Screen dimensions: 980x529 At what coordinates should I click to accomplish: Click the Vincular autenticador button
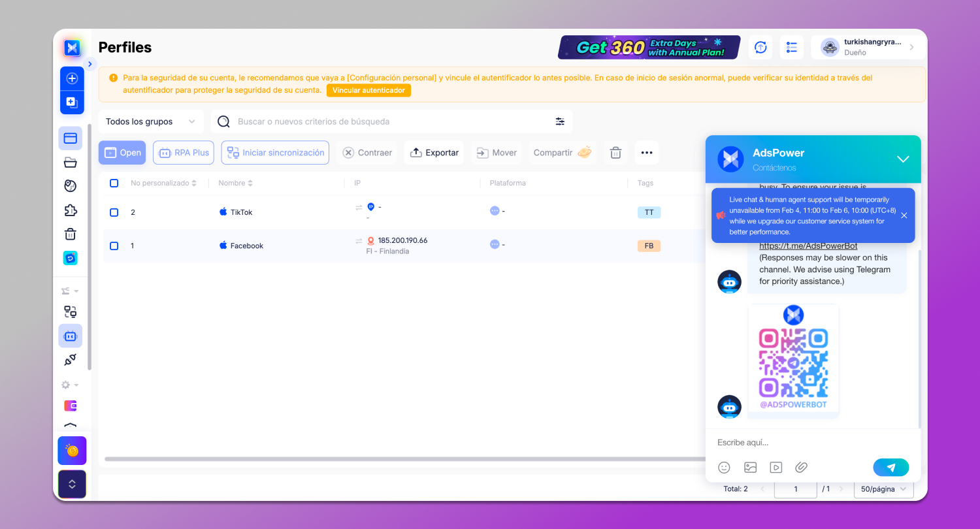(368, 90)
